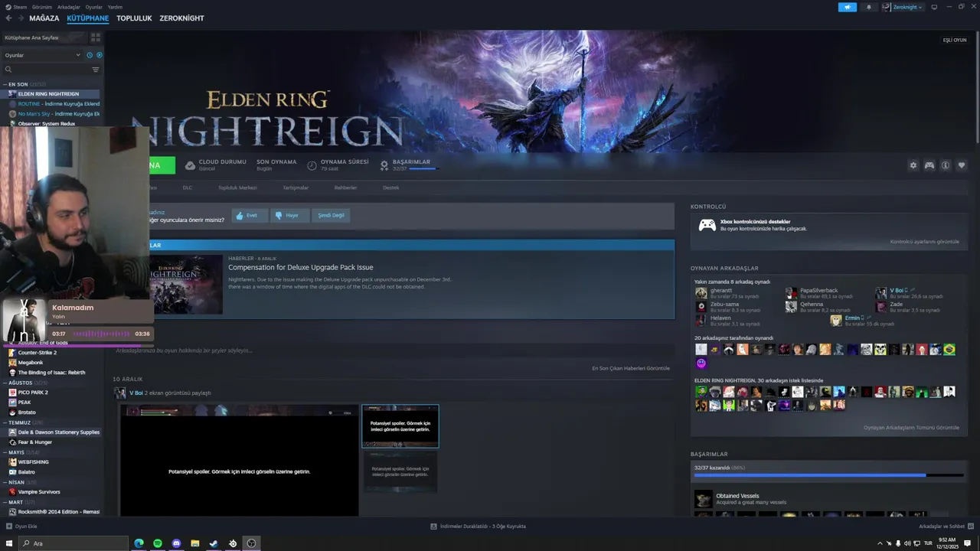Open the notifications bell
This screenshot has height=551, width=980.
click(868, 7)
